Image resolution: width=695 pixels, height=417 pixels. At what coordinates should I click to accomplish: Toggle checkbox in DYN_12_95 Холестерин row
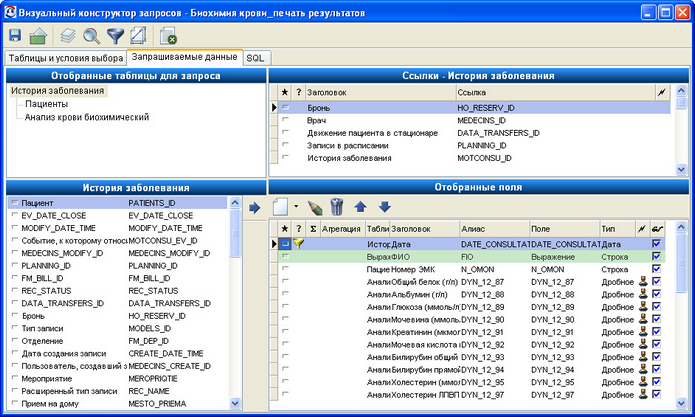click(x=656, y=382)
